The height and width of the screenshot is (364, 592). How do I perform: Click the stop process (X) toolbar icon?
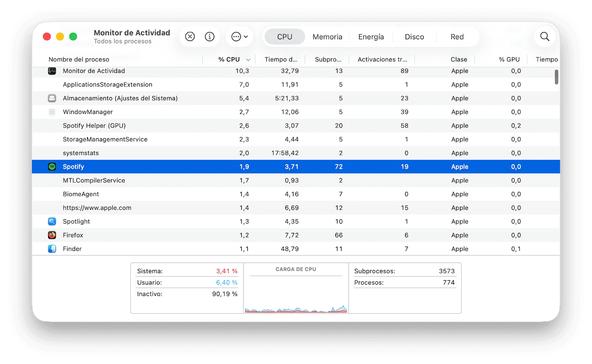pos(190,37)
